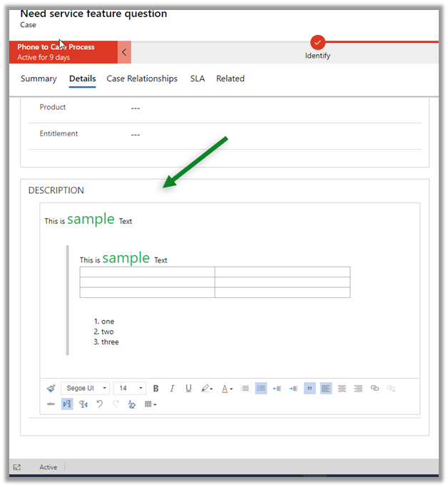This screenshot has width=448, height=487.
Task: Click the insert link icon
Action: coord(375,389)
